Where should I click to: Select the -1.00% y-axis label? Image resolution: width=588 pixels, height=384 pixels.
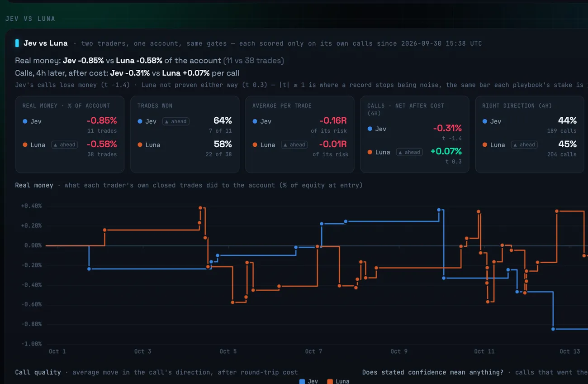click(x=31, y=344)
